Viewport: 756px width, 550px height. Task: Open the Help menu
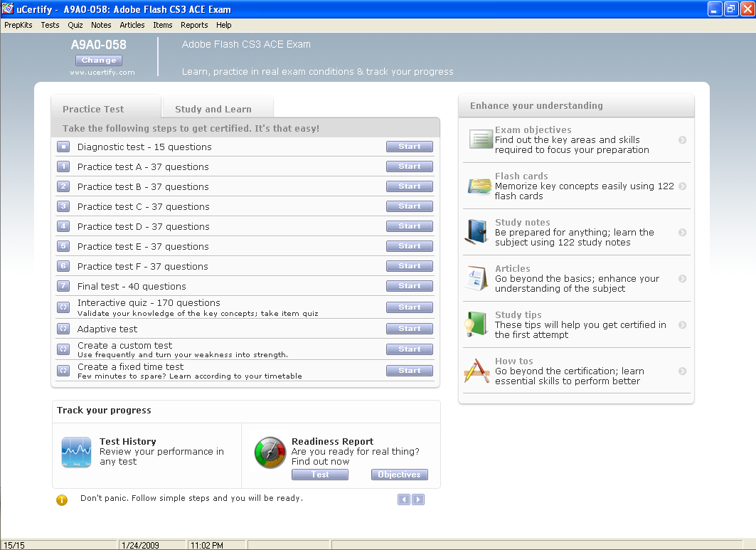coord(224,25)
